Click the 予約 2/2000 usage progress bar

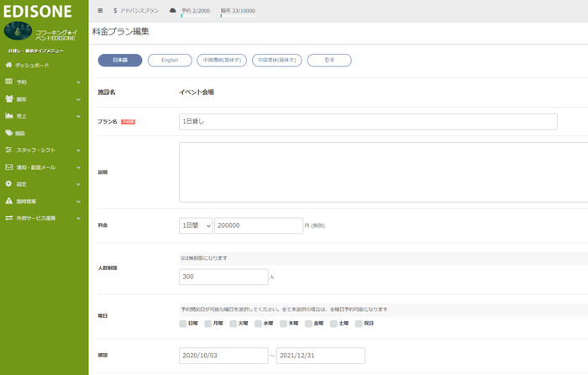click(195, 15)
